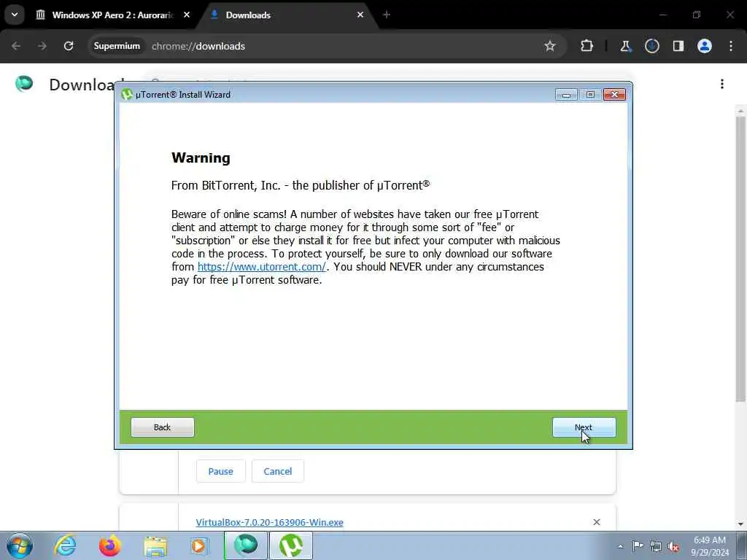Image resolution: width=747 pixels, height=560 pixels.
Task: Remove the VirtualBox download entry from the list
Action: click(597, 522)
